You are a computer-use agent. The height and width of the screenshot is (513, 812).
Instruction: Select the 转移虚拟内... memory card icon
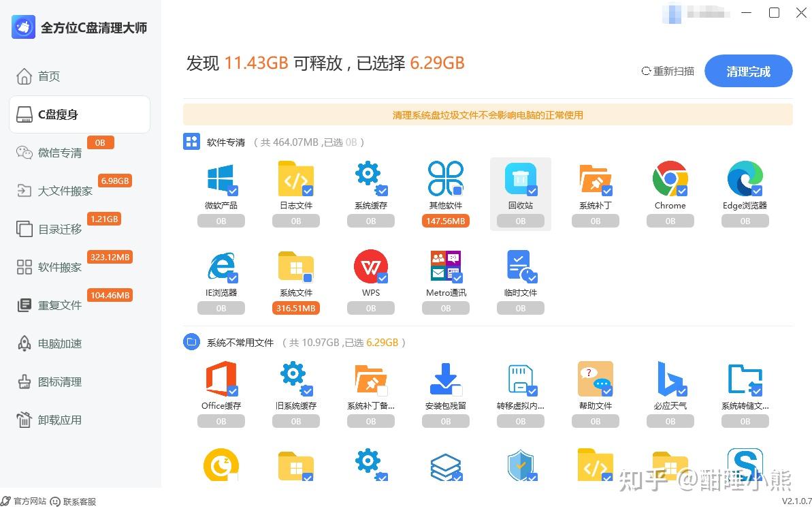click(521, 380)
